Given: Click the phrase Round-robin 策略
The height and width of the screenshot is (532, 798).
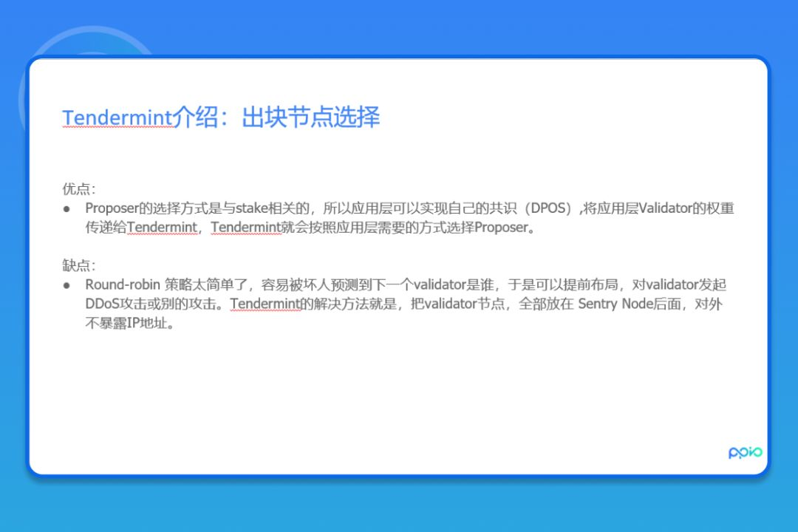Looking at the screenshot, I should pos(140,284).
